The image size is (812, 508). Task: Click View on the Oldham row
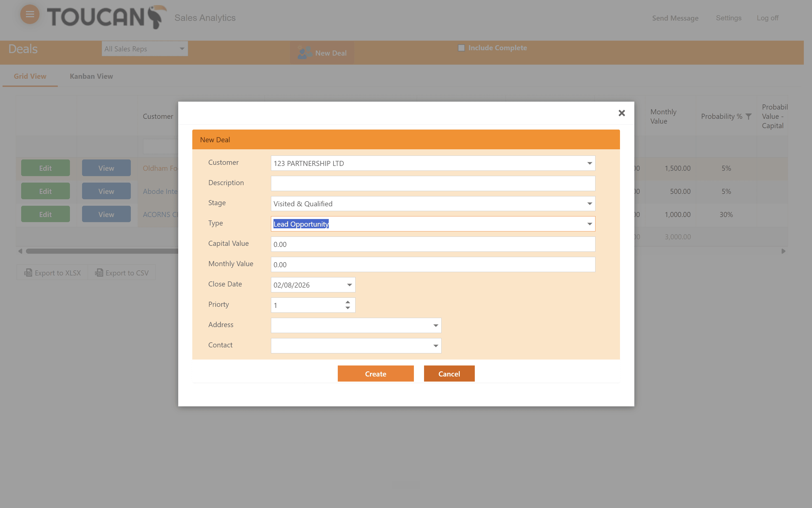tap(106, 168)
